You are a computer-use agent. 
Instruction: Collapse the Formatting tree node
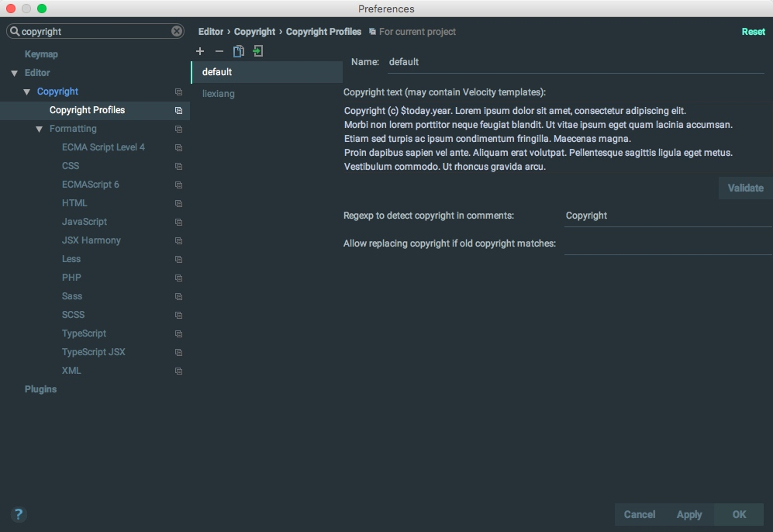pyautogui.click(x=39, y=130)
